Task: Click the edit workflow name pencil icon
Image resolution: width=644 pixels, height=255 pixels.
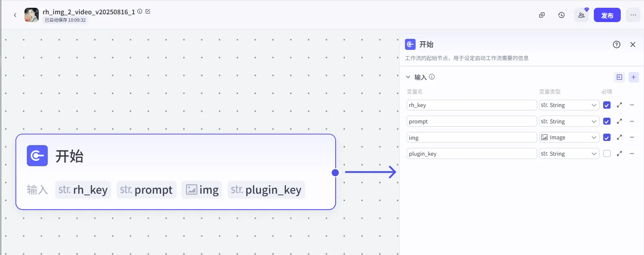Action: point(148,11)
